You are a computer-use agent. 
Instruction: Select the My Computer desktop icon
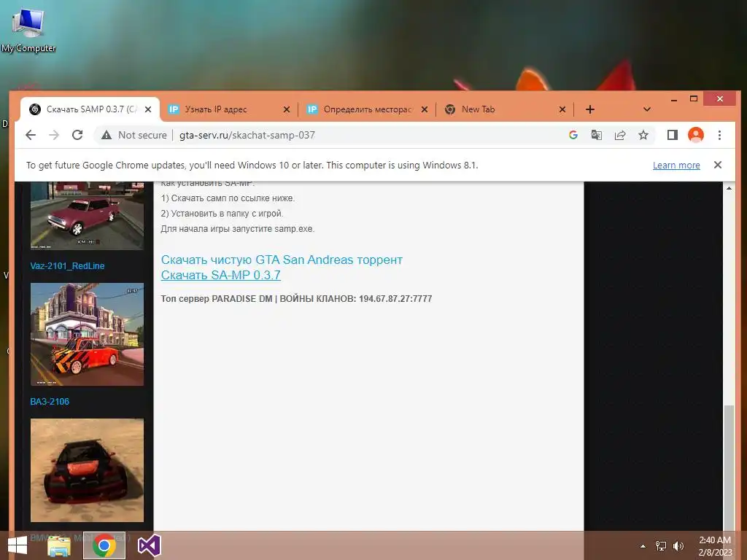point(28,29)
